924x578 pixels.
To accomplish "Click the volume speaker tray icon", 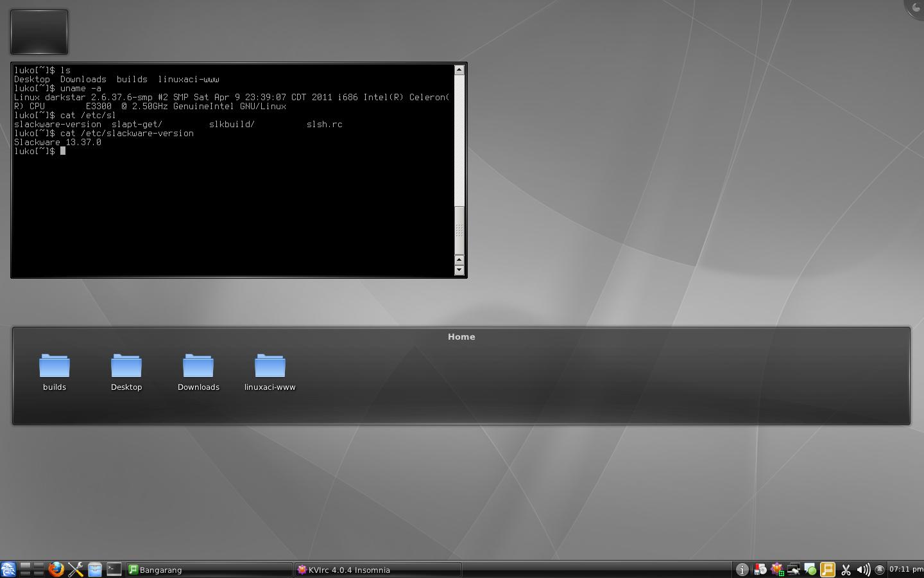I will [863, 570].
